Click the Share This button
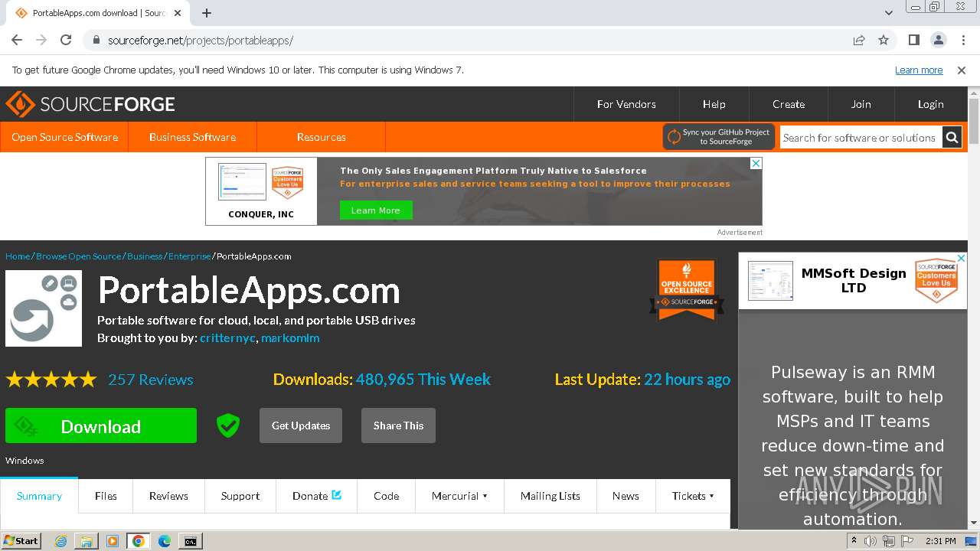This screenshot has width=980, height=551. pyautogui.click(x=398, y=425)
